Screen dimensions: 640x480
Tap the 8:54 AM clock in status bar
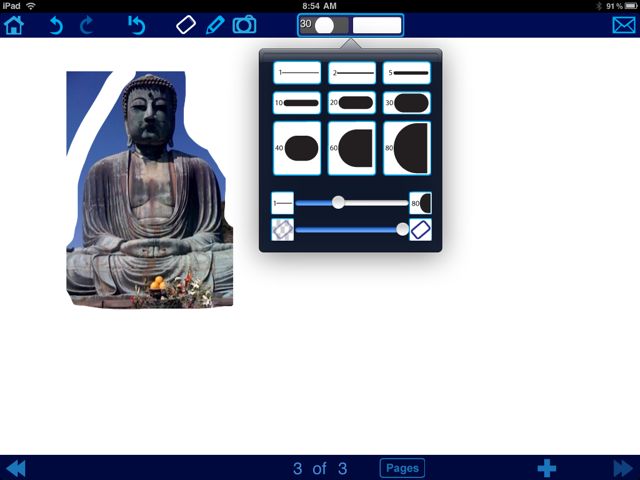pos(320,6)
